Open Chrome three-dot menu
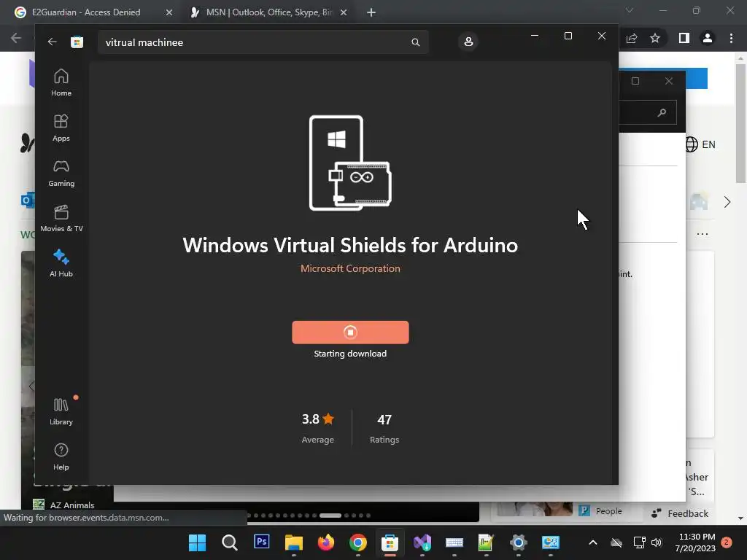Image resolution: width=747 pixels, height=560 pixels. coord(731,38)
